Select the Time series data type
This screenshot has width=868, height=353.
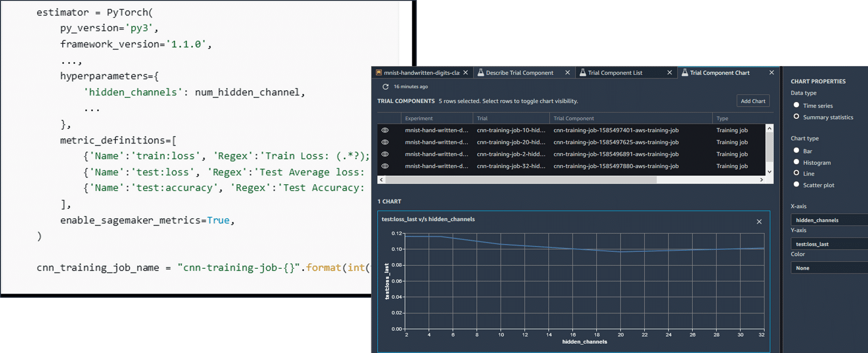pos(796,105)
